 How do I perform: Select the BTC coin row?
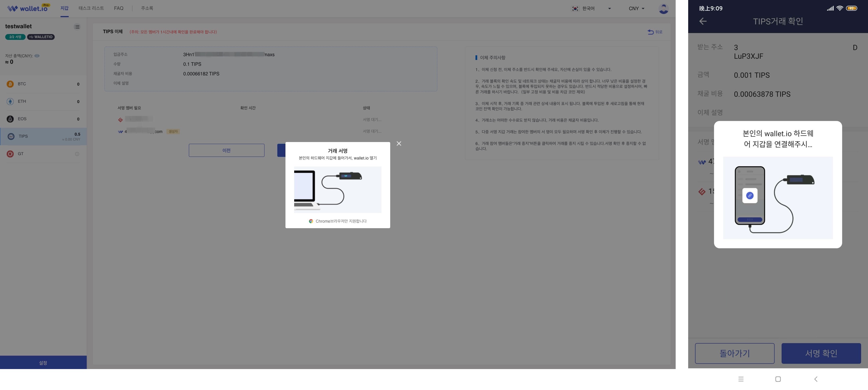[43, 84]
